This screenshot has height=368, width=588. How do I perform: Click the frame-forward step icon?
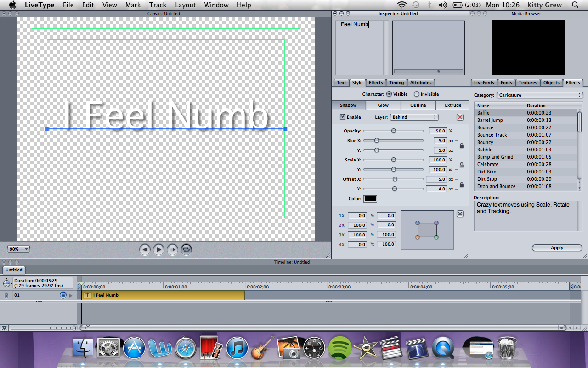172,249
